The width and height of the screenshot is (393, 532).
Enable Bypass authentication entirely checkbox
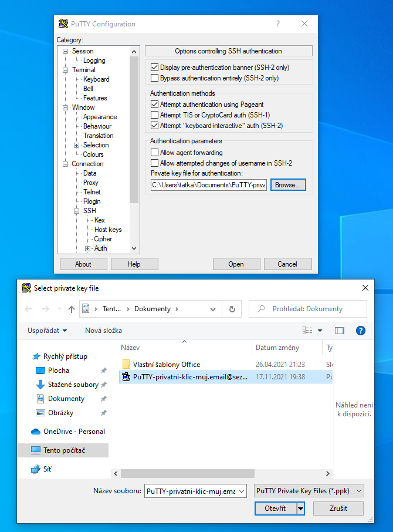[x=154, y=78]
